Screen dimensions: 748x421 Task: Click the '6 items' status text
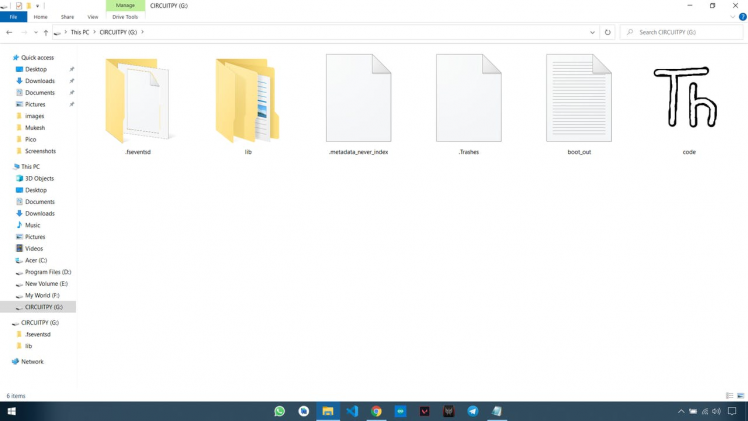click(16, 396)
